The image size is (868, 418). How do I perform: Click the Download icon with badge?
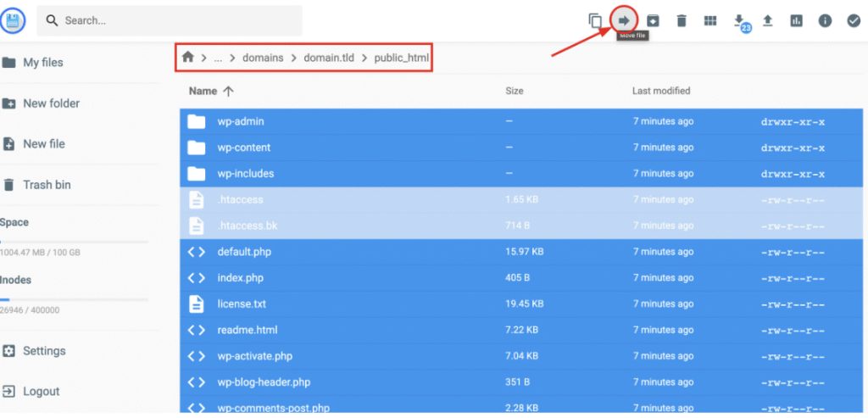739,20
